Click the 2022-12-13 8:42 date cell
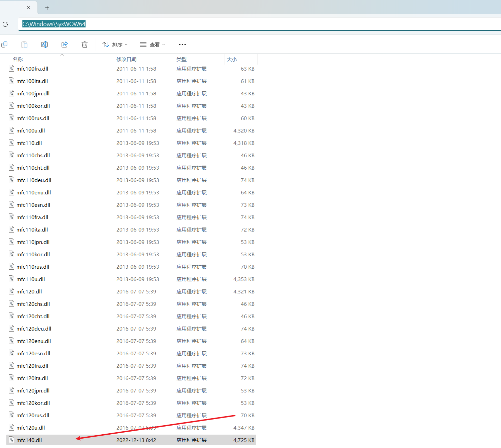This screenshot has width=501, height=448. (136, 440)
